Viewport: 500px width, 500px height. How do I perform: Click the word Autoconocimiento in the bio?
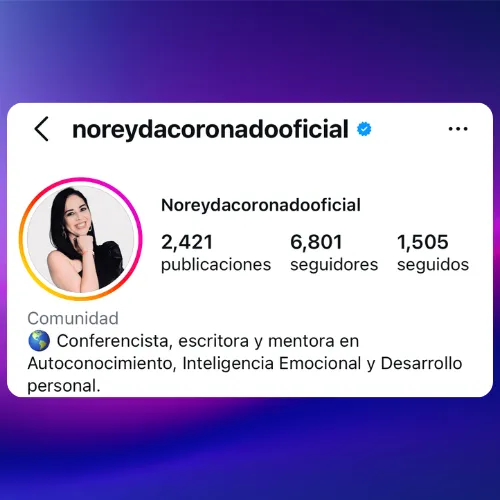coord(102,363)
